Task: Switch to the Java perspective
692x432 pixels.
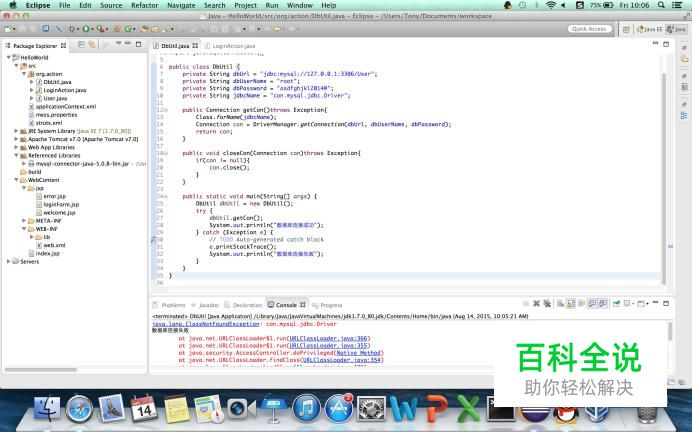Action: [x=676, y=29]
